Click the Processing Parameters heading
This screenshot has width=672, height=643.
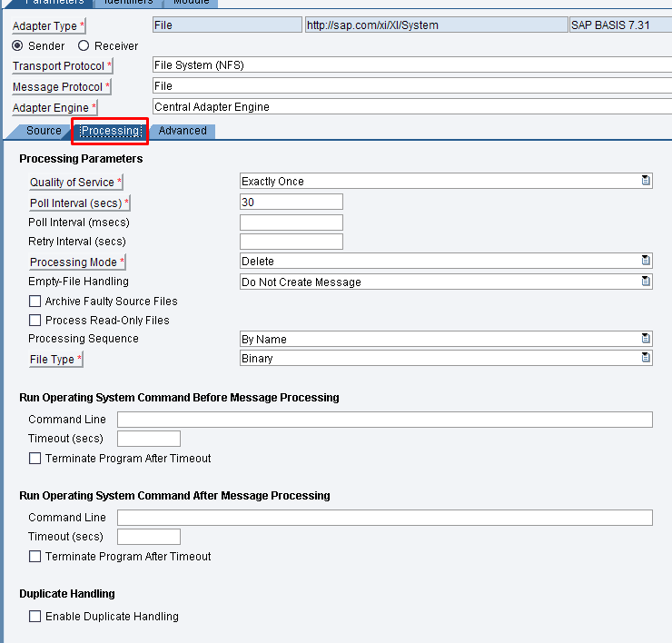81,159
